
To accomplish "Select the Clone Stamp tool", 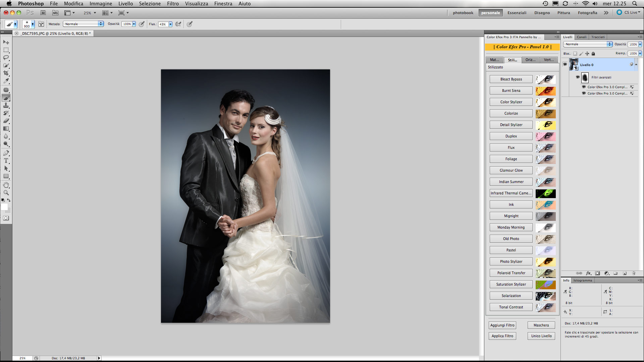I will [6, 105].
